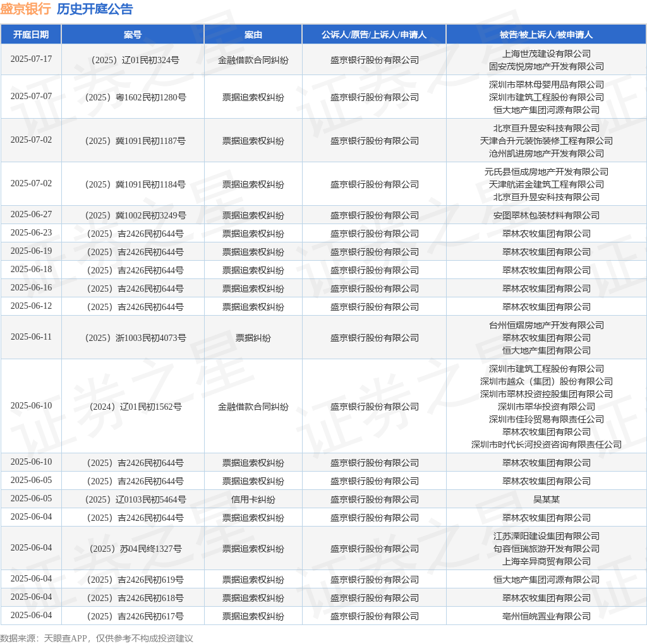Image resolution: width=647 pixels, height=644 pixels.
Task: Click the date 2025-06-12
Action: pyautogui.click(x=31, y=306)
